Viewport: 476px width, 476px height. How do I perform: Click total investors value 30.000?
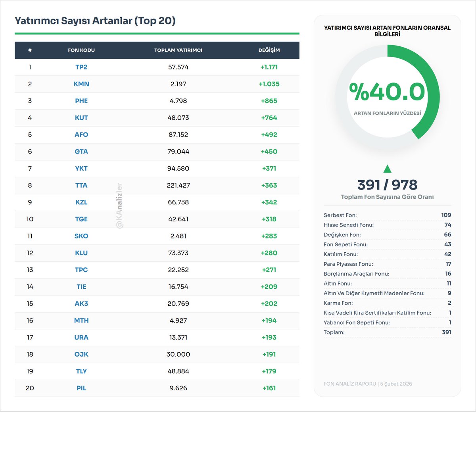pyautogui.click(x=178, y=354)
